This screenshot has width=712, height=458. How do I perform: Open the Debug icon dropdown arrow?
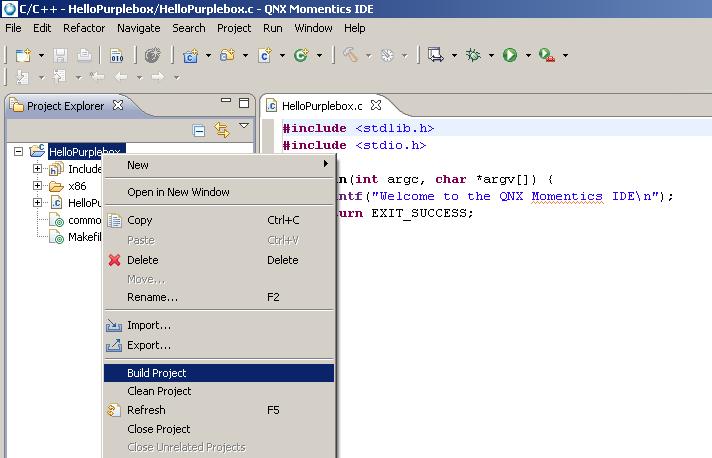click(491, 56)
